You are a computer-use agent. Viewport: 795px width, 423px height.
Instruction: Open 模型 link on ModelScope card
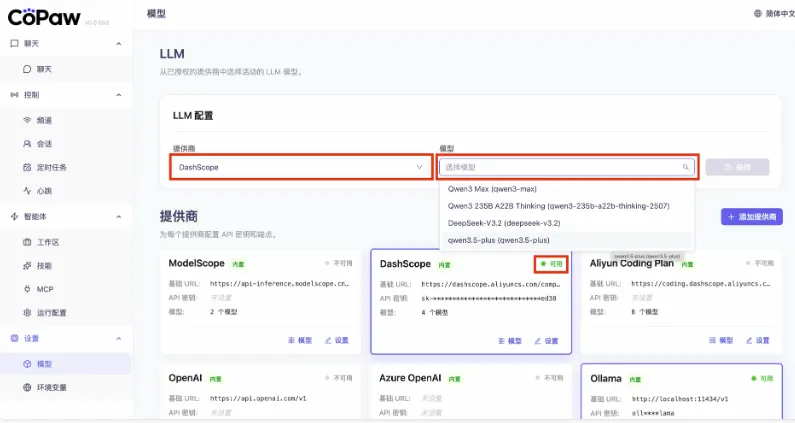tap(300, 340)
